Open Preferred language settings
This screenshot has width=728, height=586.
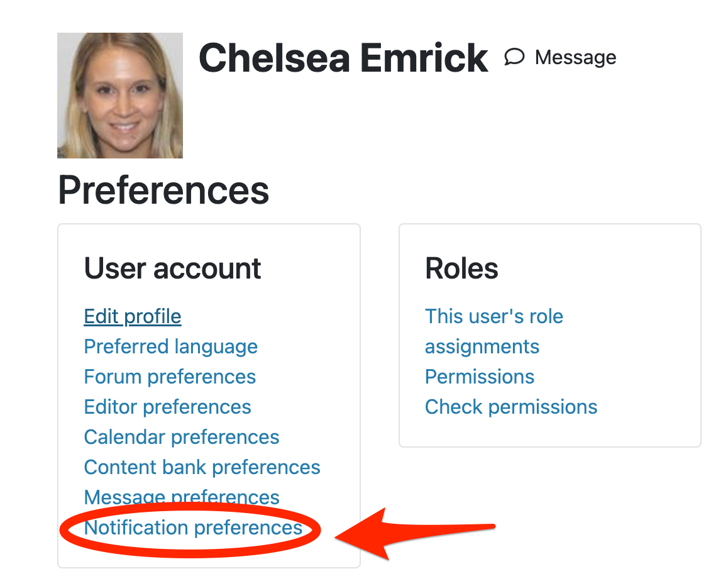[170, 347]
